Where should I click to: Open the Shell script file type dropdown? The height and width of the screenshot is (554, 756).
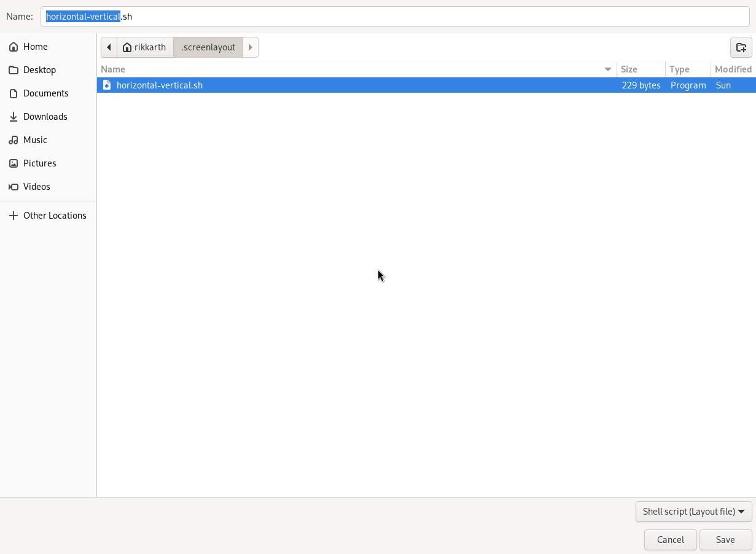click(x=694, y=512)
